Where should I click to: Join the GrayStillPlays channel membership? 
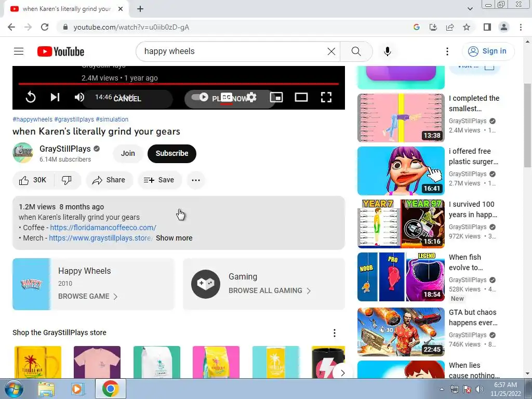[128, 153]
